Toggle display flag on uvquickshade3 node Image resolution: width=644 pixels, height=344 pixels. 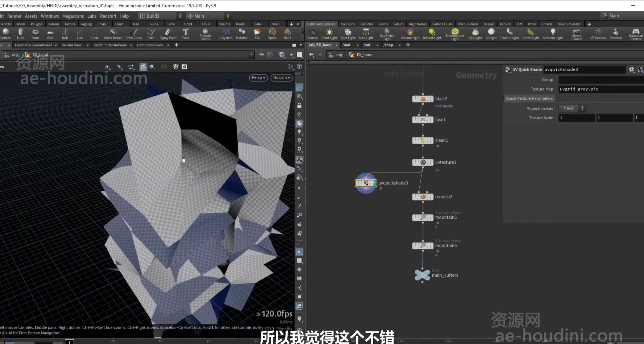(374, 183)
